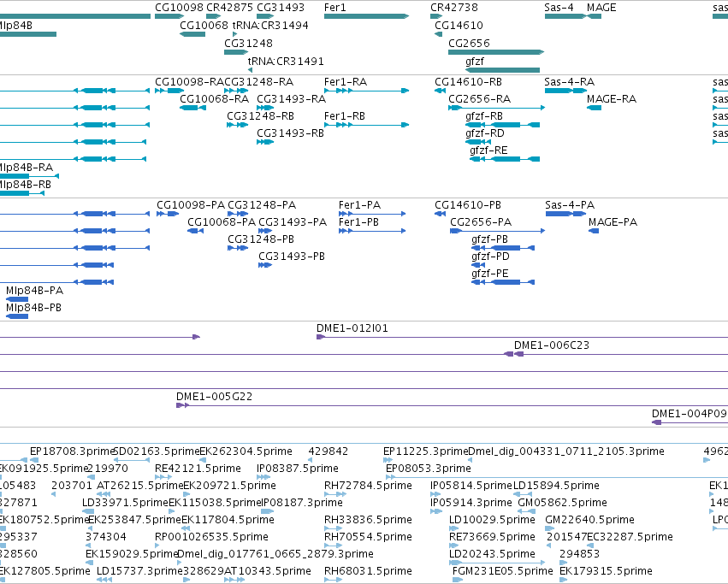The width and height of the screenshot is (728, 584).
Task: Select the Mlp84B gene label
Action: point(15,25)
